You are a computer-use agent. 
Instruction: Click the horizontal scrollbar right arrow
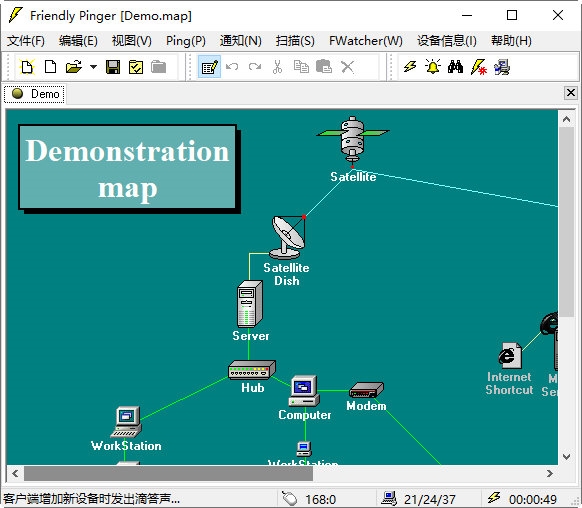550,473
